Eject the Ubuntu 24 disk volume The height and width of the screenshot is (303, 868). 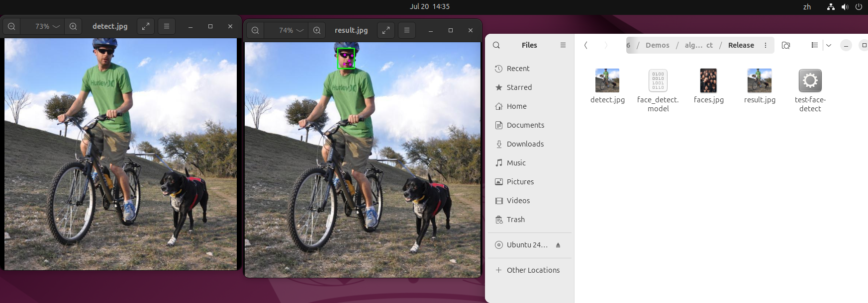(x=558, y=245)
